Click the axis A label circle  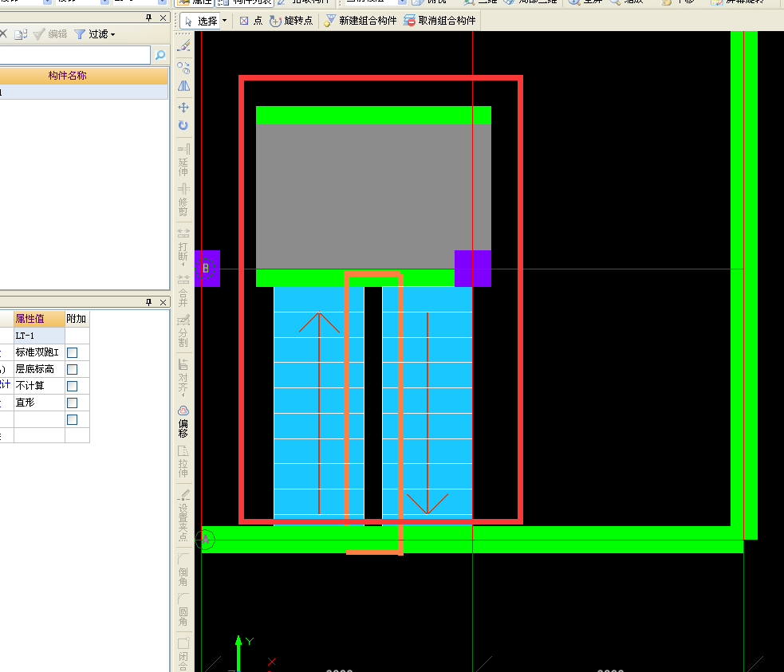pos(205,540)
